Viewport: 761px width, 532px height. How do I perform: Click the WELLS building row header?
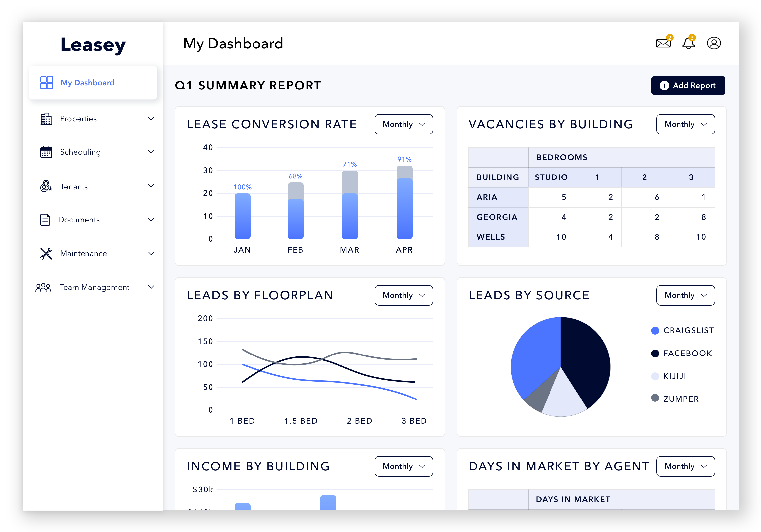coord(498,237)
